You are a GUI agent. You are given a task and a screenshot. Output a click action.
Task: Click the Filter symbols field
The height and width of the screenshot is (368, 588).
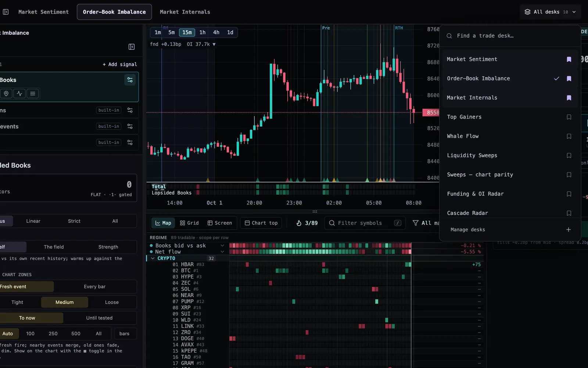click(366, 223)
